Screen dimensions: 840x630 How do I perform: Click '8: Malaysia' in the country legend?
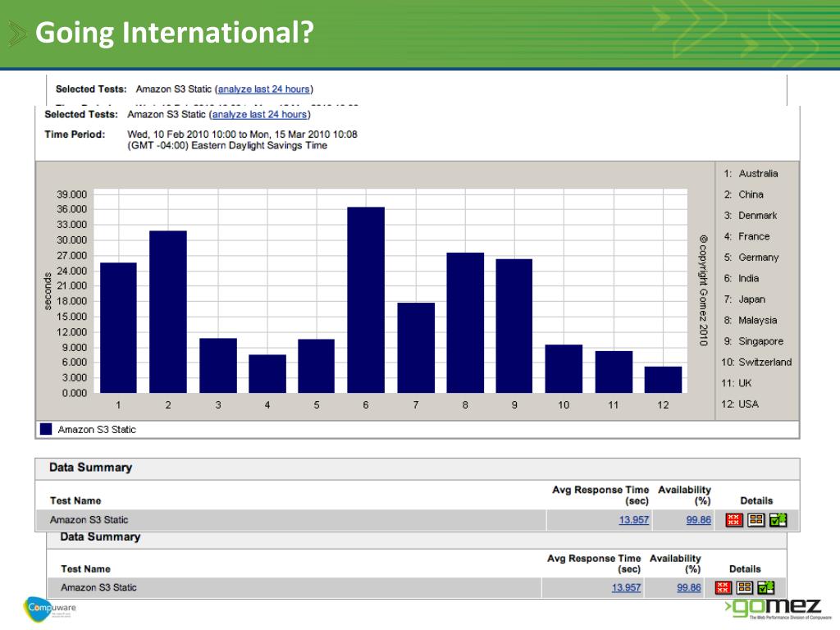point(750,320)
